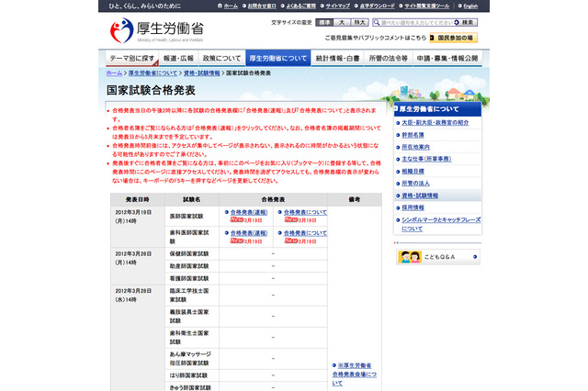
Task: Click the 検索 search button
Action: pyautogui.click(x=466, y=22)
